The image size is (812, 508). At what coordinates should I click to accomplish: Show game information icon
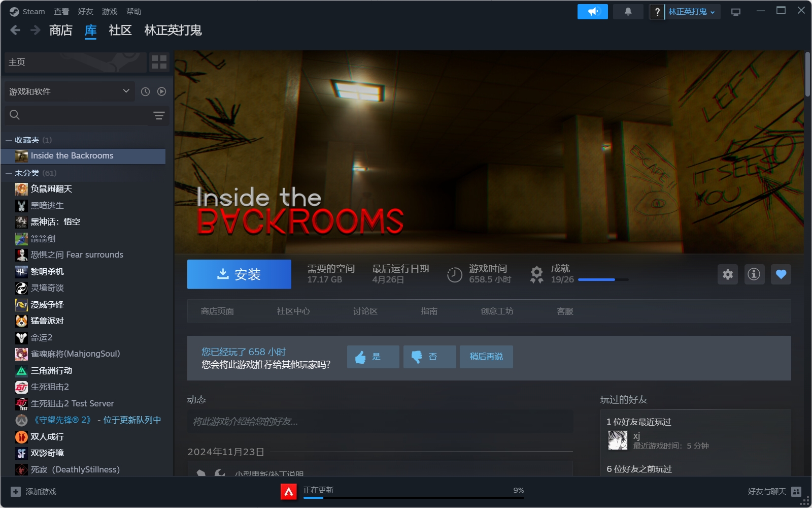coord(754,274)
